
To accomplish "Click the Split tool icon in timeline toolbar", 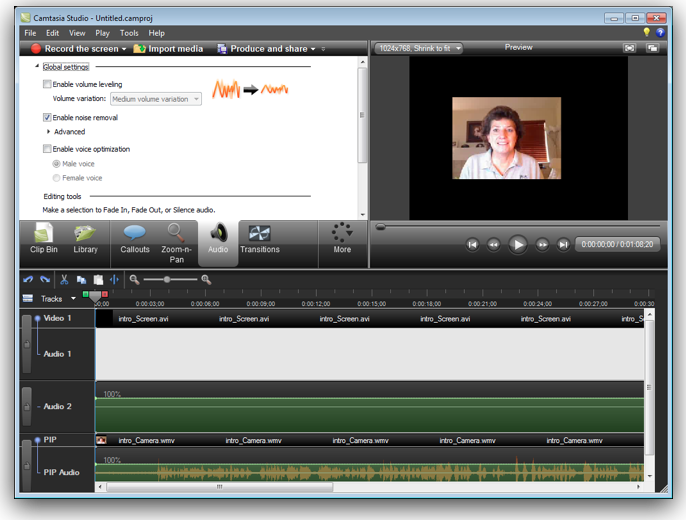I will (x=114, y=280).
